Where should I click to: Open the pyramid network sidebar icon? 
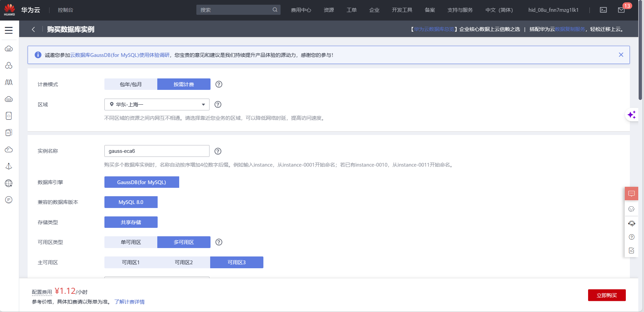[9, 166]
